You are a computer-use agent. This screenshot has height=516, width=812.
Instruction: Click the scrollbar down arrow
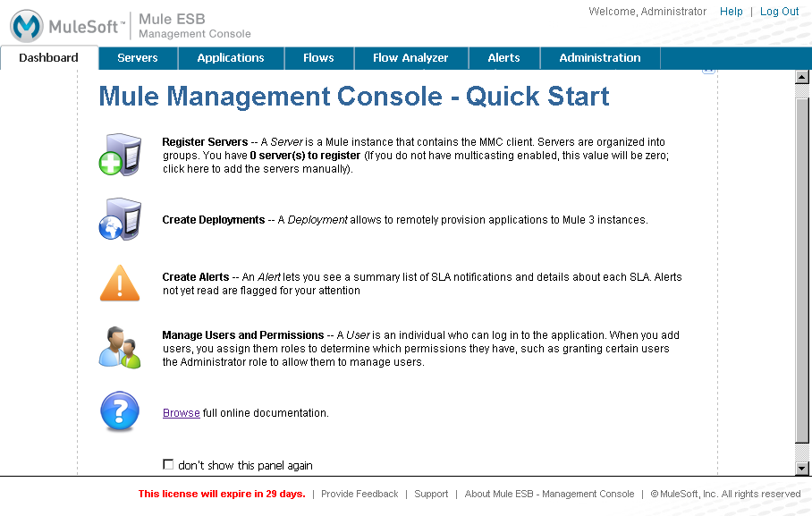coord(802,468)
